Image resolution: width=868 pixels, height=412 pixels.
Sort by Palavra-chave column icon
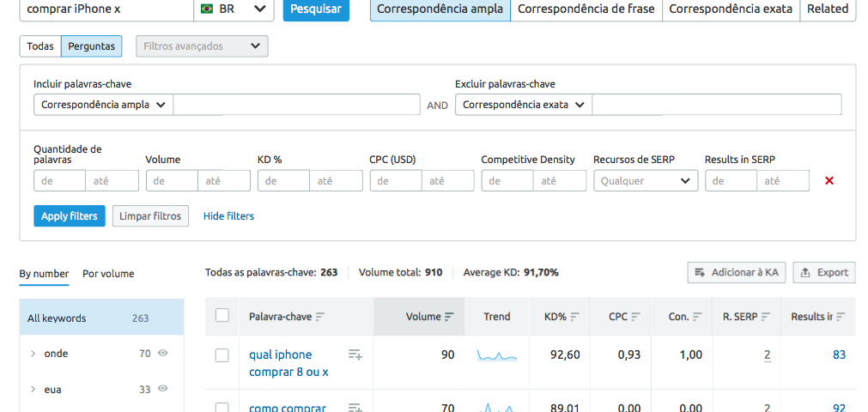coord(320,317)
